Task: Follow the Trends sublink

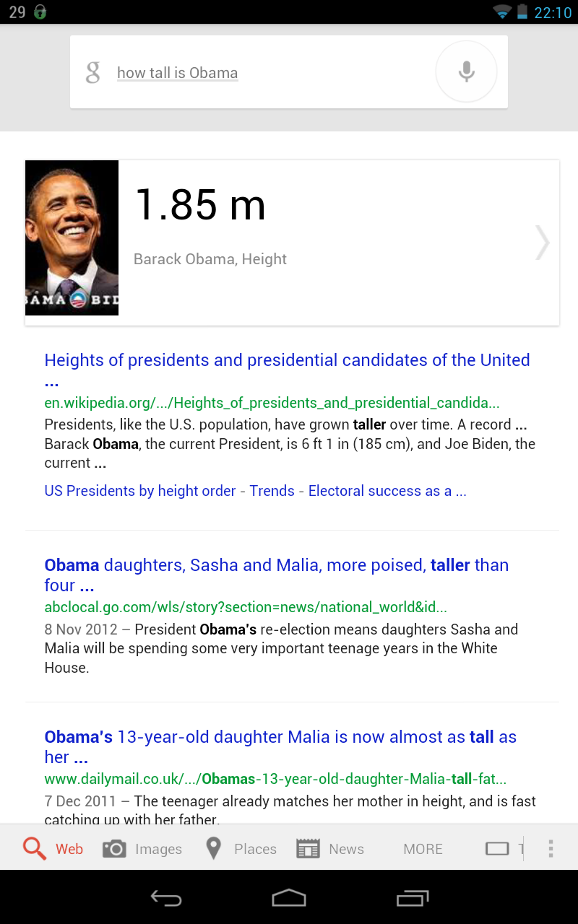Action: [272, 491]
